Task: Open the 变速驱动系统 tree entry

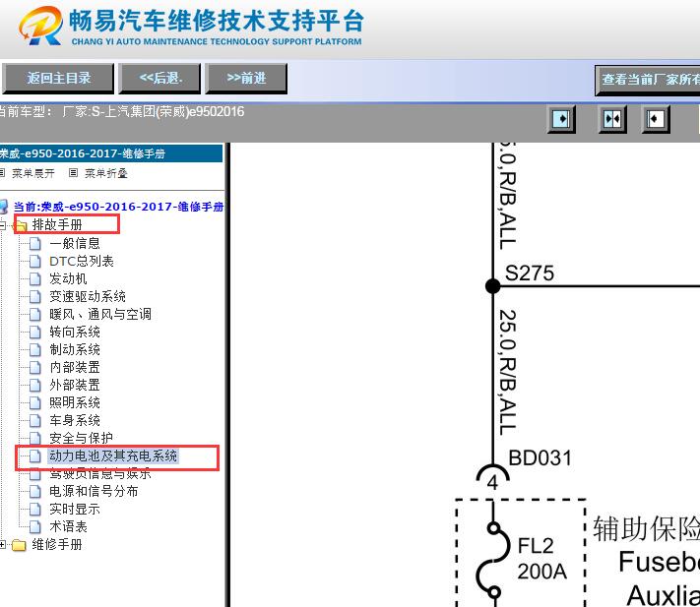Action: (x=88, y=296)
